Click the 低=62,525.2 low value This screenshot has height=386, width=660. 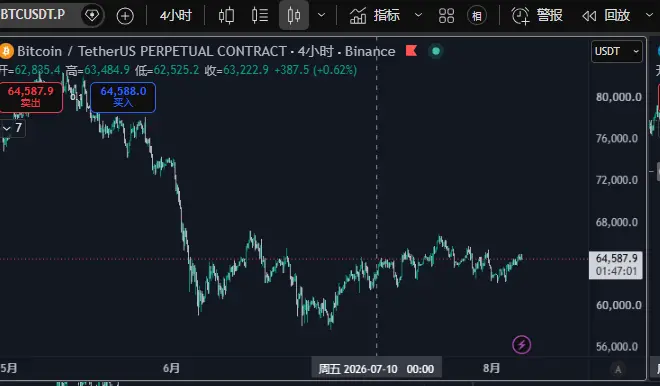[x=167, y=70]
